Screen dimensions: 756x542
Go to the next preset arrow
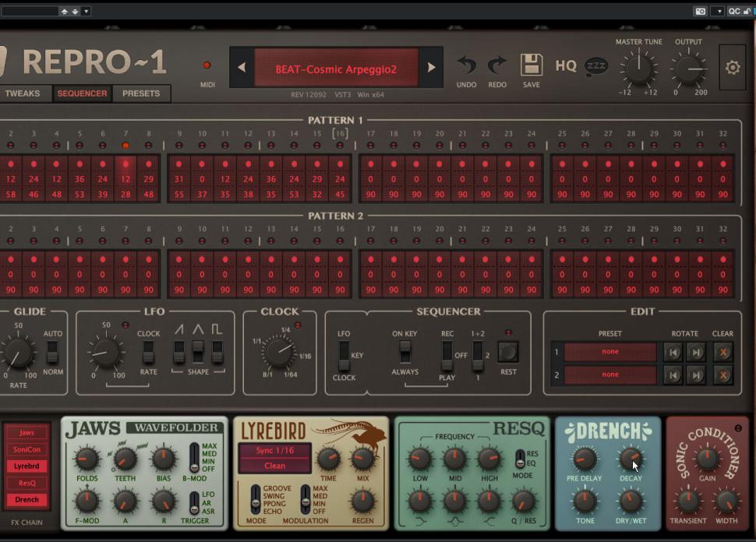431,68
